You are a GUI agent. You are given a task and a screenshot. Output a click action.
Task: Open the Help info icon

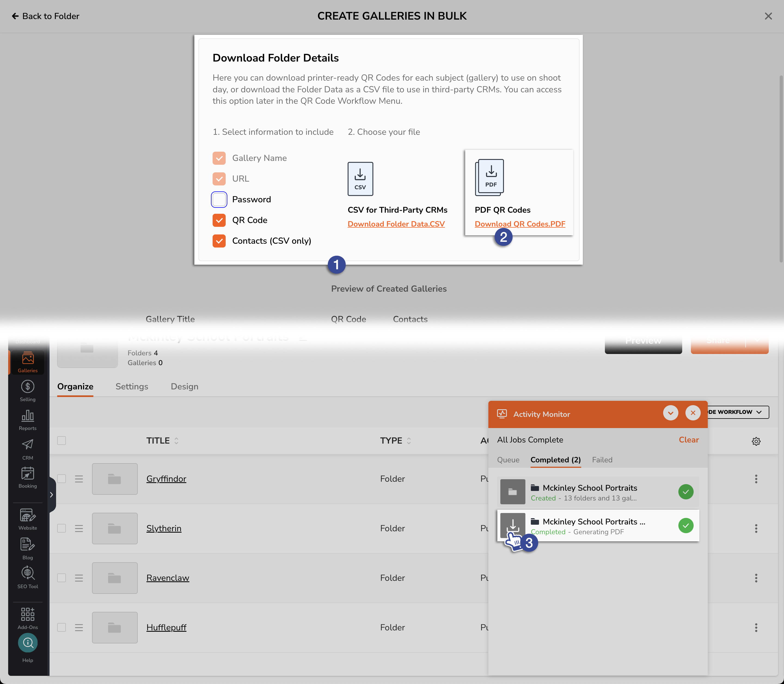[x=27, y=643]
